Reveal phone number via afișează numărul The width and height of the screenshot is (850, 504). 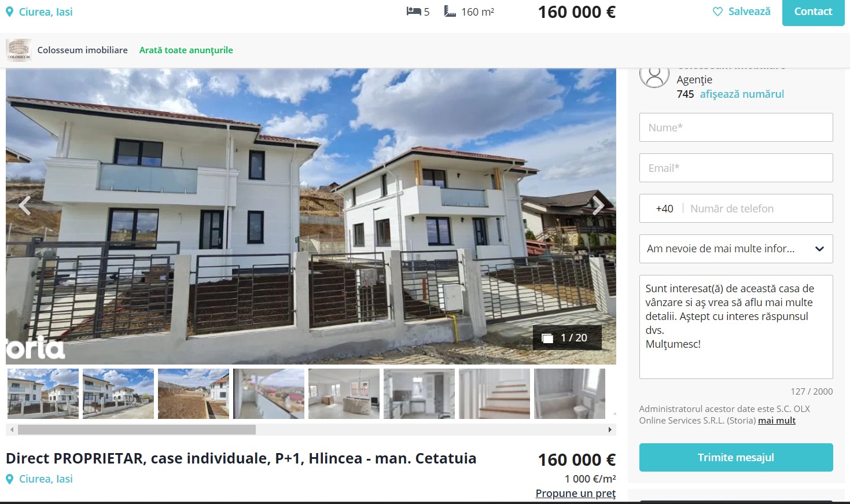(742, 94)
